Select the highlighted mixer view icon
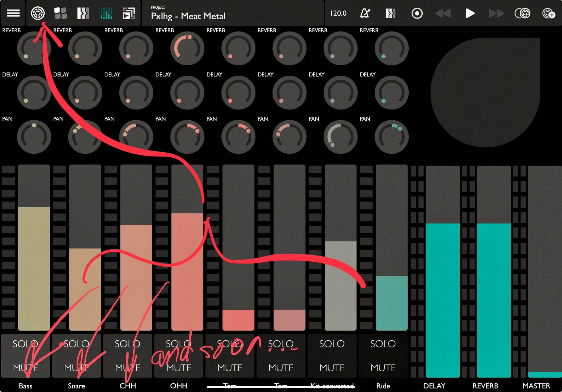The image size is (562, 392). 106,13
